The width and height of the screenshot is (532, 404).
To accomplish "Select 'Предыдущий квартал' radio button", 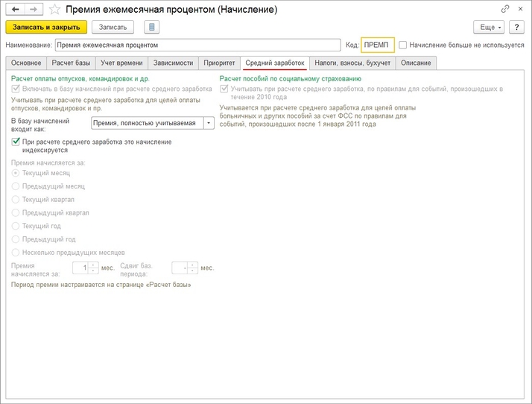I will click(x=16, y=213).
